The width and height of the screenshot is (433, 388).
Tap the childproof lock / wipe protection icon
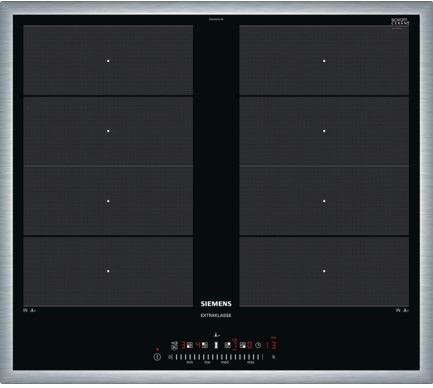174,346
